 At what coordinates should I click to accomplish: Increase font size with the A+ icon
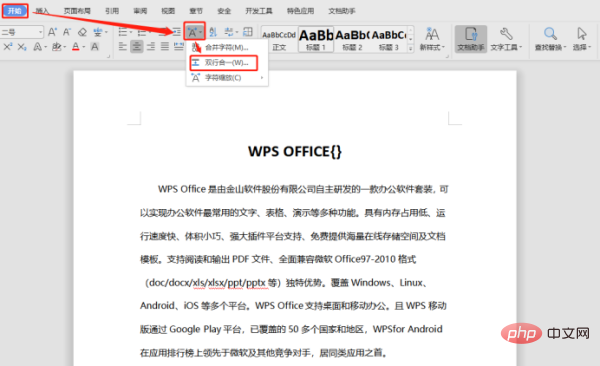click(x=52, y=32)
